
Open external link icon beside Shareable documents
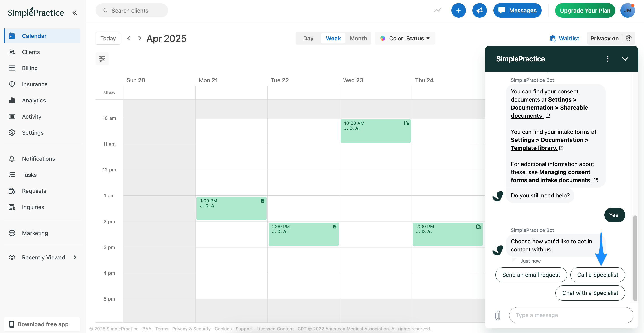point(548,116)
